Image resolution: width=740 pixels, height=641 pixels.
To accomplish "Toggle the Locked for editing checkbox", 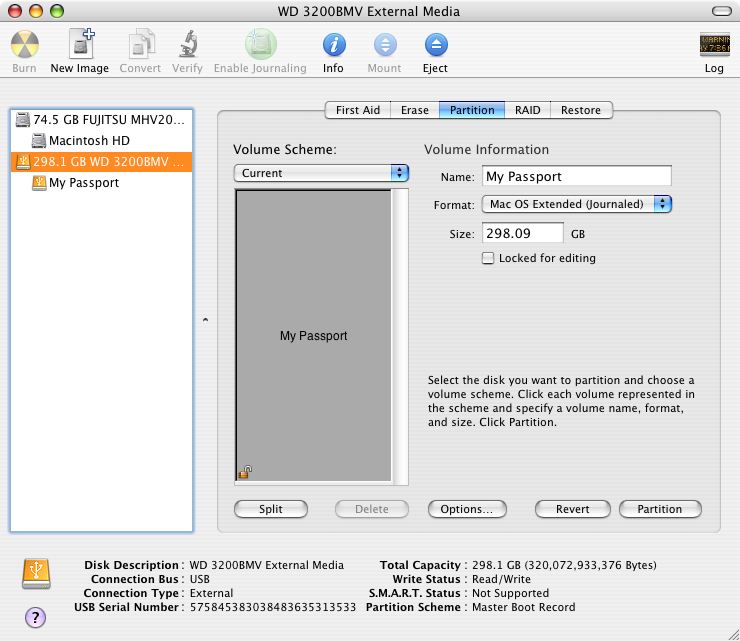I will (x=488, y=258).
